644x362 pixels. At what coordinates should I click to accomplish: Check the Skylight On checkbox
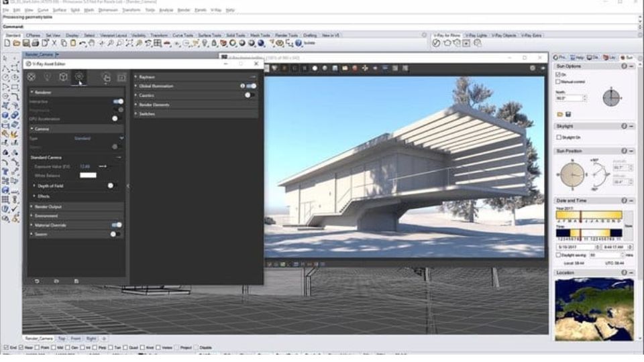pos(559,137)
